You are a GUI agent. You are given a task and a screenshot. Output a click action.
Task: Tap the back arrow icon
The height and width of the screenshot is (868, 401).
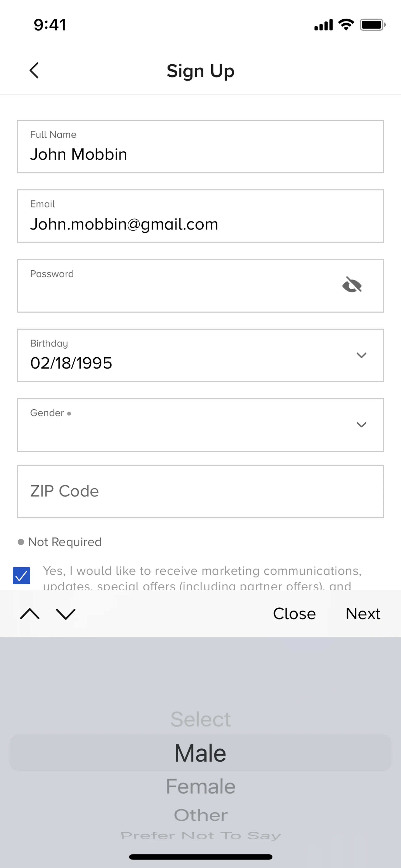coord(34,70)
